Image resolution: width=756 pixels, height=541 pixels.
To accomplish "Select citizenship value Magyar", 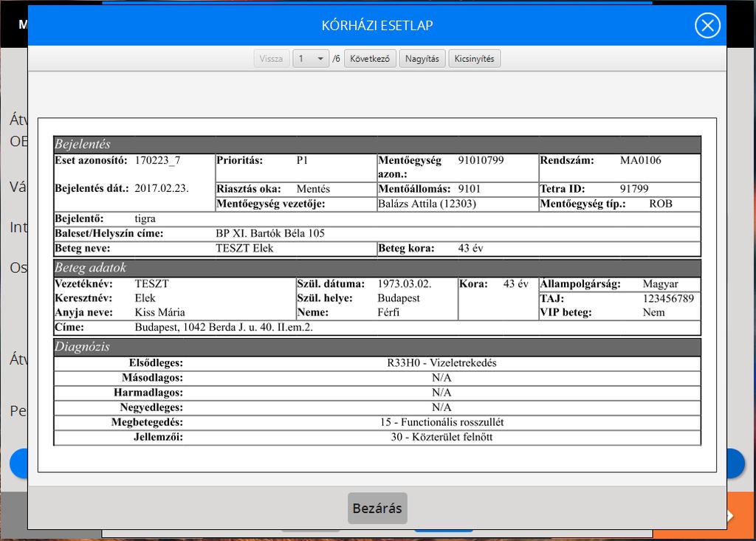I will [661, 284].
